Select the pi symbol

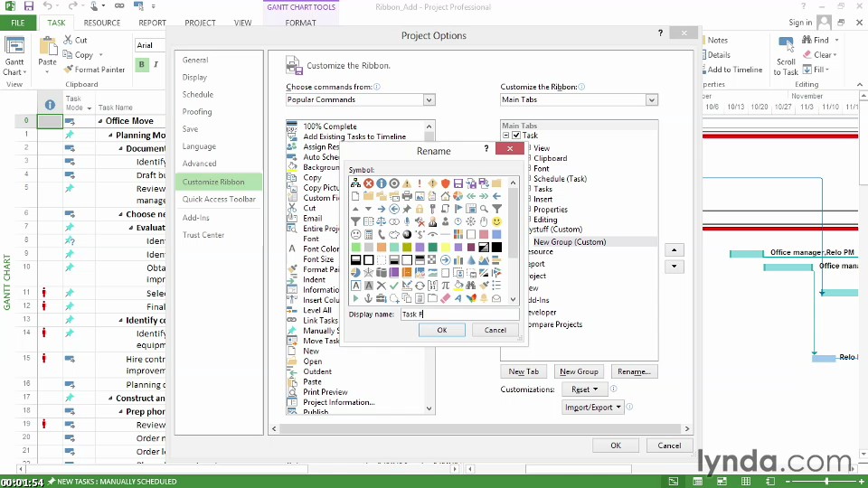pos(445,286)
